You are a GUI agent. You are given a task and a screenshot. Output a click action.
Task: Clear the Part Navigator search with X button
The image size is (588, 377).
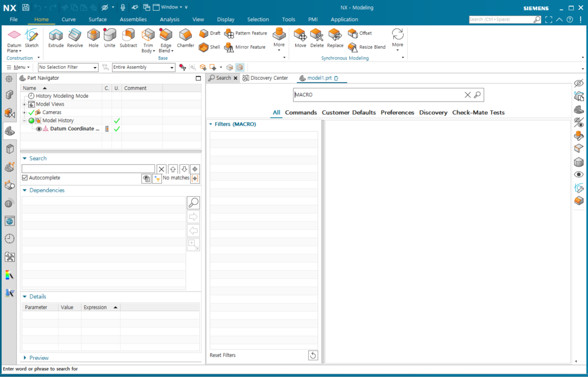[161, 169]
